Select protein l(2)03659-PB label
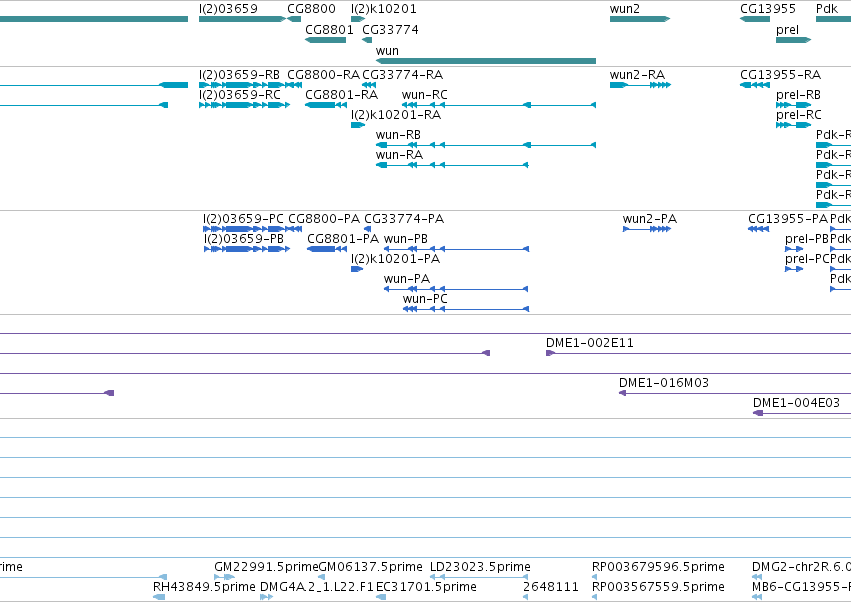This screenshot has width=851, height=602. point(244,239)
